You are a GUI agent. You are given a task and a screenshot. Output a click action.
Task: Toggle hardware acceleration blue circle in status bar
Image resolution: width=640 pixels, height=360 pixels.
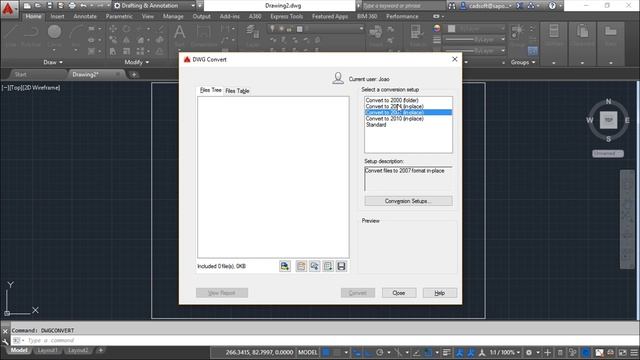586,352
